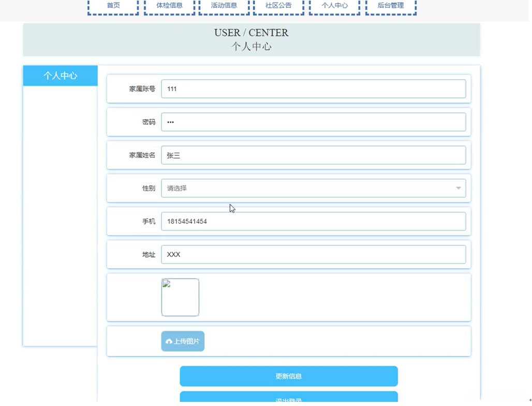Click the USER / CENTER heading
Image resolution: width=532 pixels, height=406 pixels.
(x=252, y=33)
